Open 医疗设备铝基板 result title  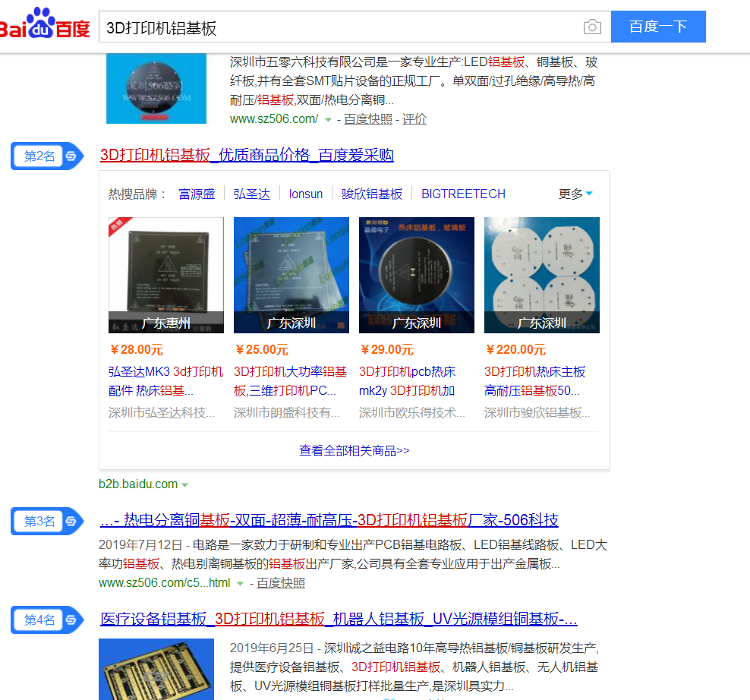[339, 619]
